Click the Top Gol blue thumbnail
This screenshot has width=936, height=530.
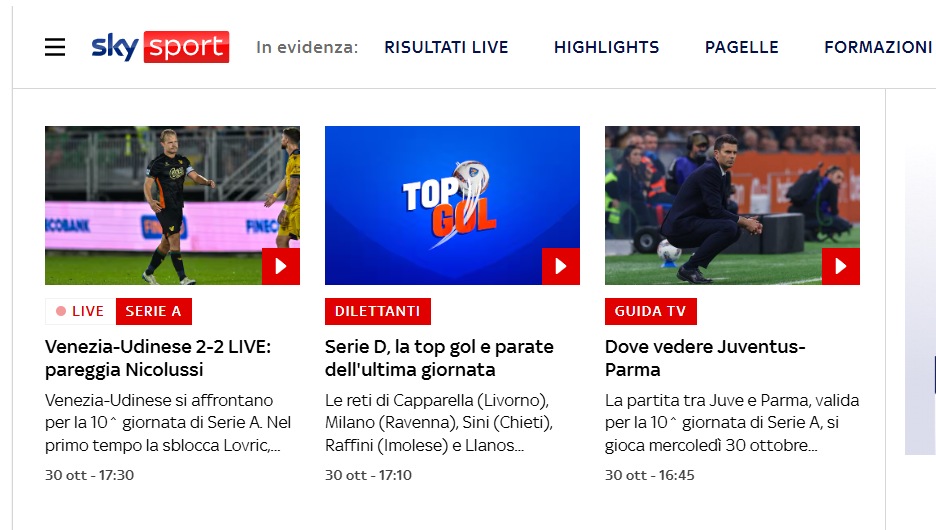(x=452, y=205)
